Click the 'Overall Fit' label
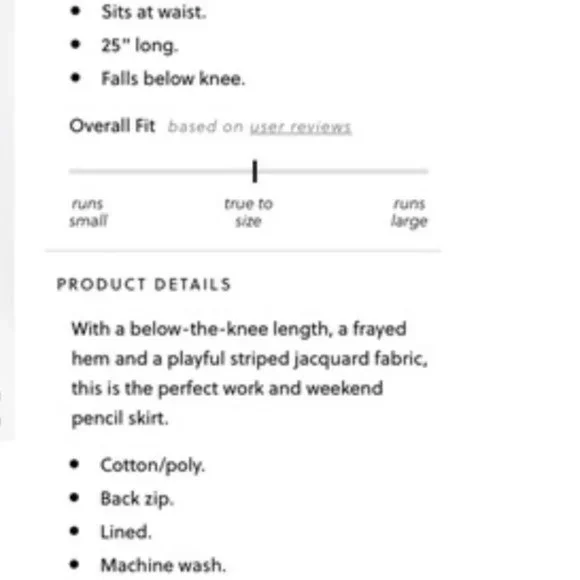Viewport: 580px width, 580px height. tap(112, 126)
